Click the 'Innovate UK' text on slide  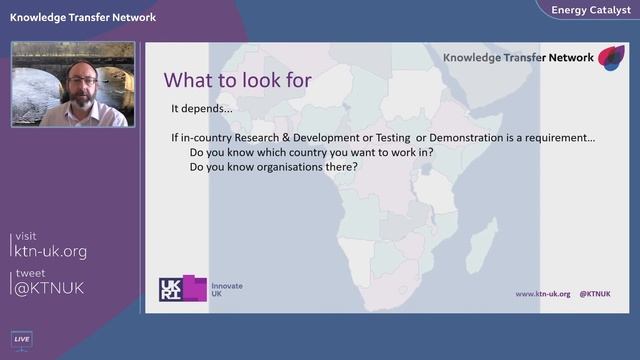click(x=227, y=290)
